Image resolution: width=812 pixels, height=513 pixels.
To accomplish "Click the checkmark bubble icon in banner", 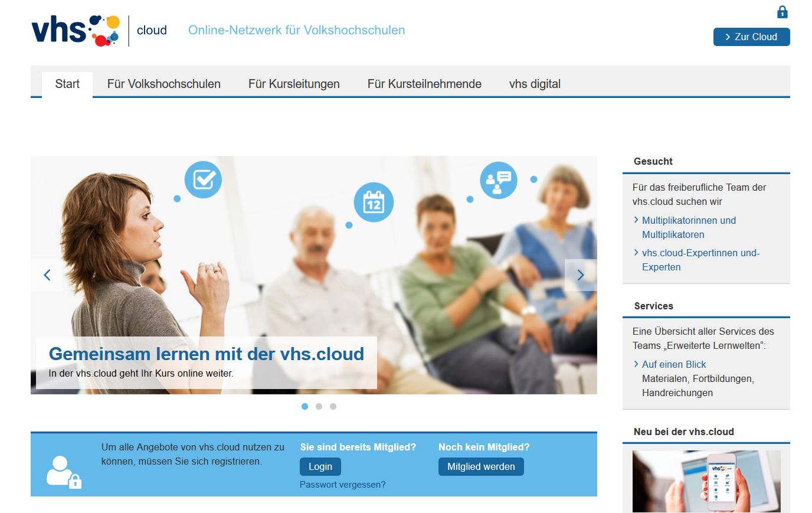I will [x=203, y=179].
